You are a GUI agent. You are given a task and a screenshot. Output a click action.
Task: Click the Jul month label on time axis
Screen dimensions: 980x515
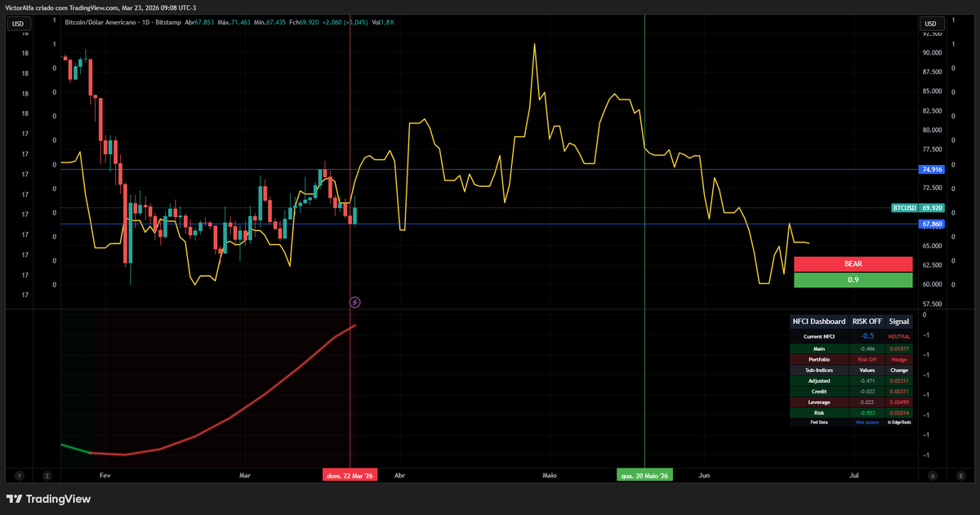[x=854, y=474]
